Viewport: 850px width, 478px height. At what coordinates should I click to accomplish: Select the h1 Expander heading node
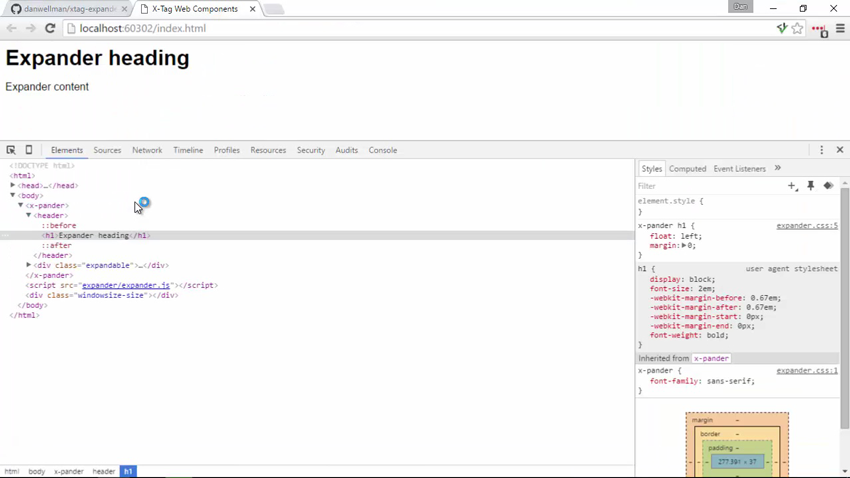[96, 236]
